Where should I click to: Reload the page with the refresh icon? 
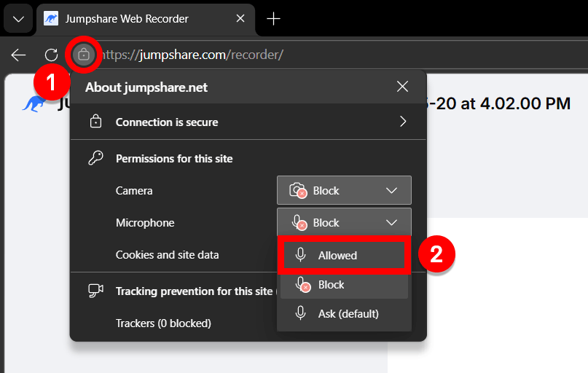click(51, 55)
